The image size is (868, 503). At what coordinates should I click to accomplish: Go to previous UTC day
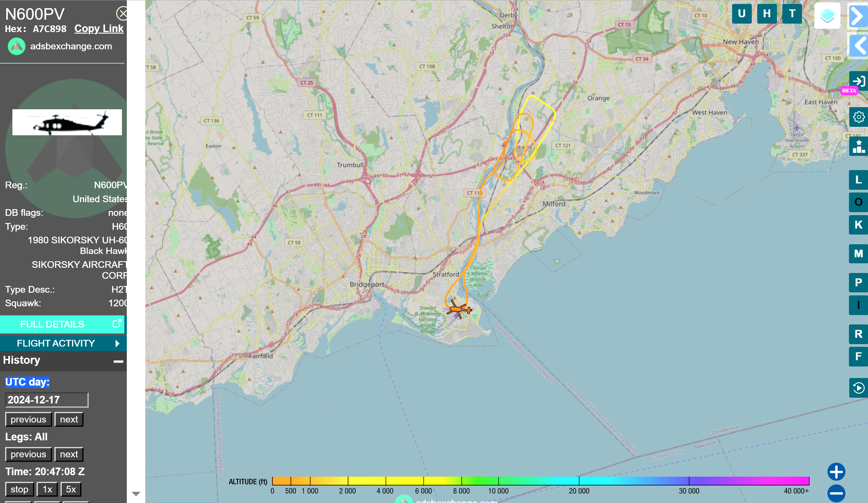click(28, 419)
